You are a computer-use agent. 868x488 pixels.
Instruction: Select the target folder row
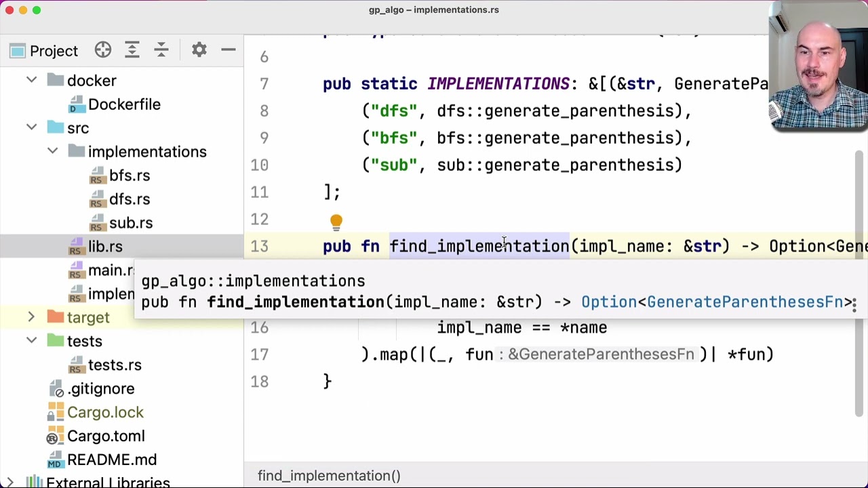(121, 317)
